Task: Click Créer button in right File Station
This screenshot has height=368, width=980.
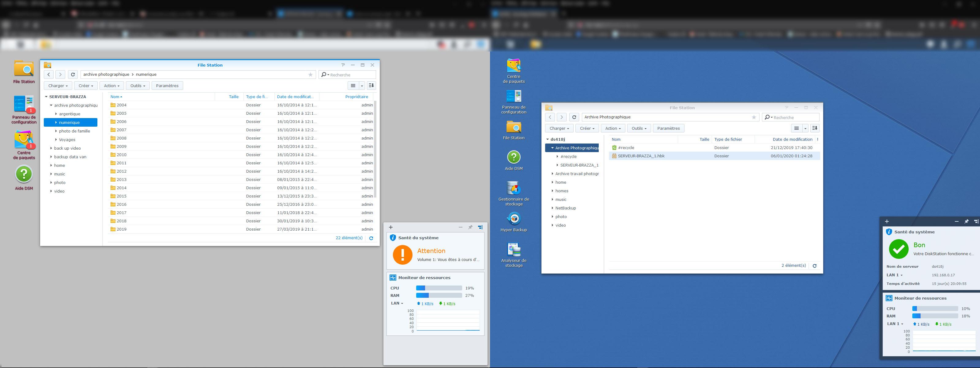Action: tap(587, 128)
